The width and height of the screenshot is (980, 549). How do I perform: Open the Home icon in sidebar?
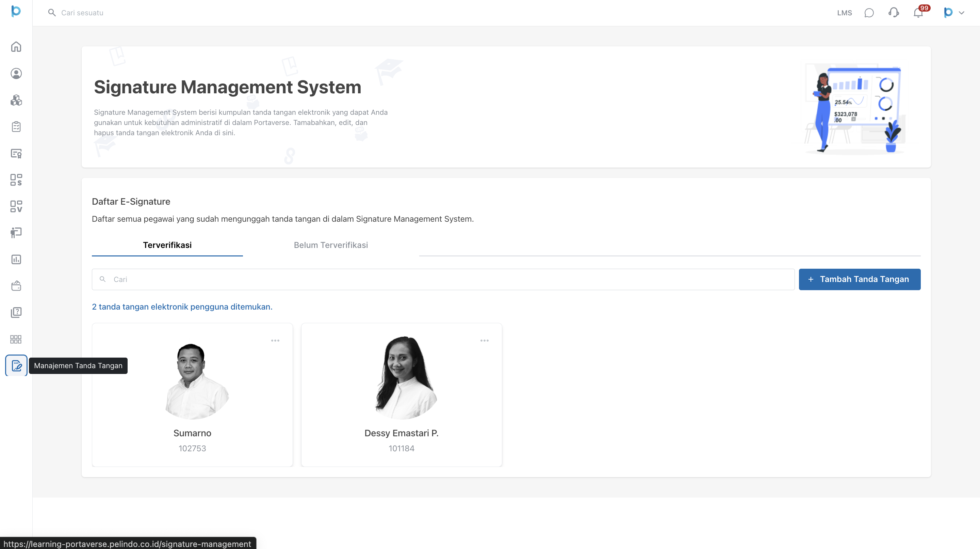(16, 47)
